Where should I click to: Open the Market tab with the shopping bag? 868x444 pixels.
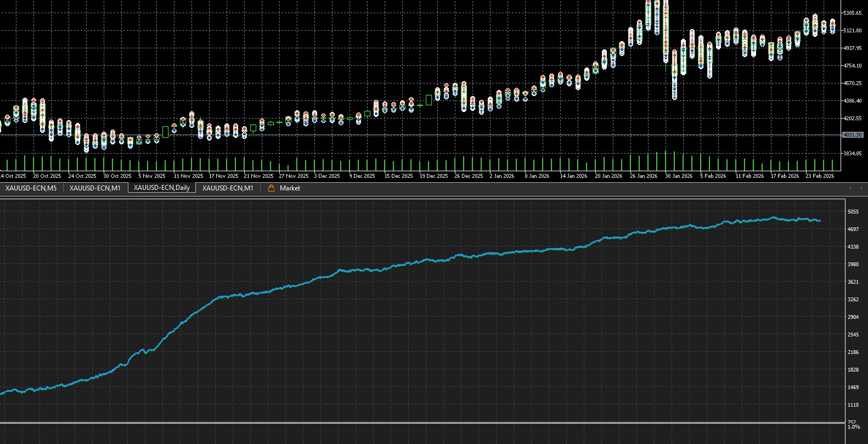(284, 188)
